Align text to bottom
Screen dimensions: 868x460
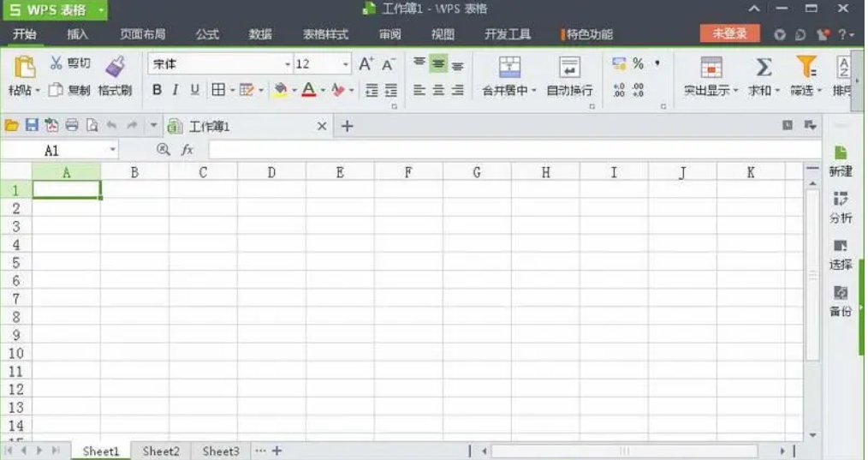(x=457, y=65)
